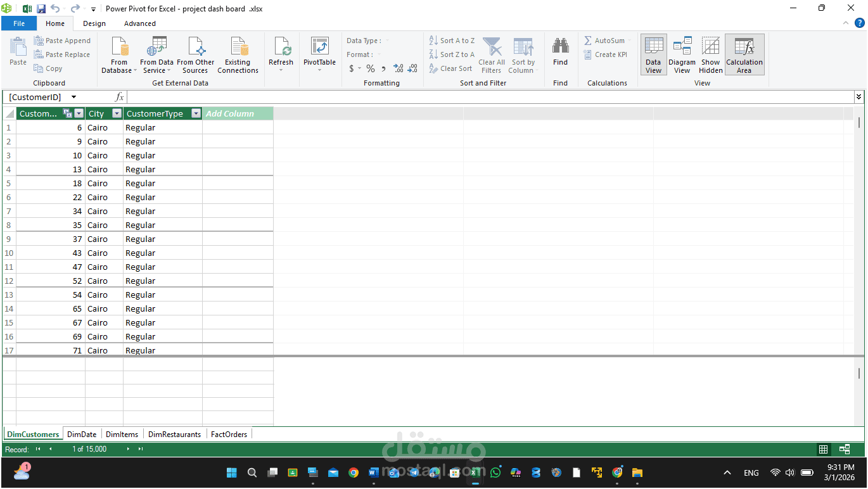Go to previous record
The image size is (868, 489).
point(51,449)
